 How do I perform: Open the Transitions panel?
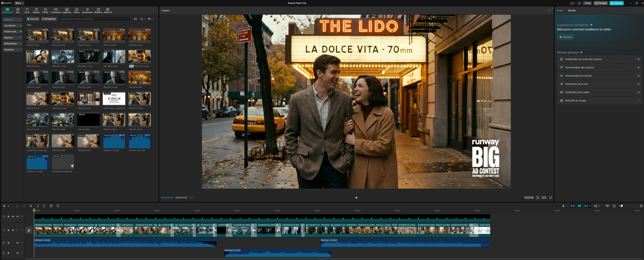tap(56, 10)
